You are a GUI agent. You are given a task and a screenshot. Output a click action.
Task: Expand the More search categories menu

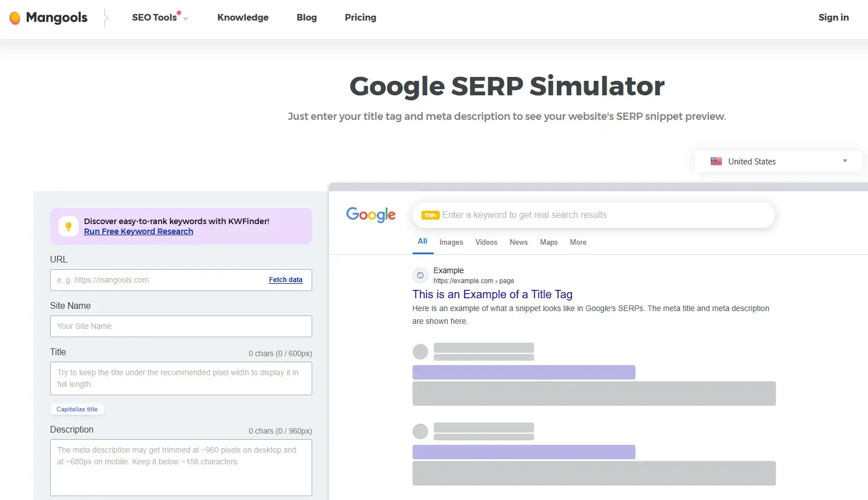(x=578, y=242)
